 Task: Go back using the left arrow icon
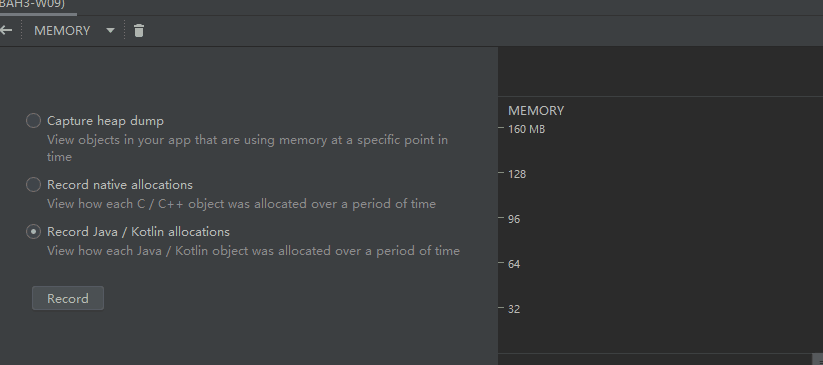click(x=6, y=30)
